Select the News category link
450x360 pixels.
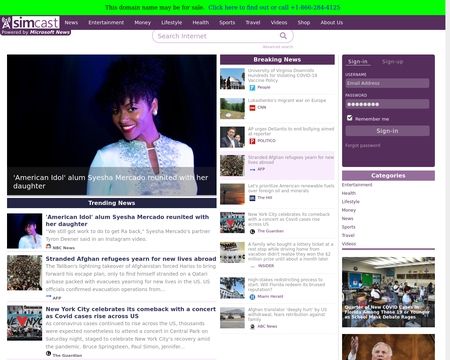347,219
